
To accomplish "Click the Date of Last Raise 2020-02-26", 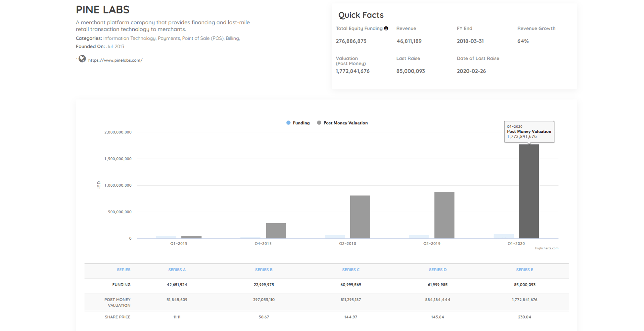I will click(471, 71).
